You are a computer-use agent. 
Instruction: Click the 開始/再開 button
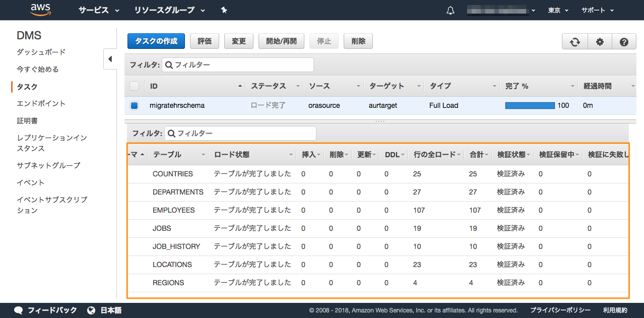281,41
